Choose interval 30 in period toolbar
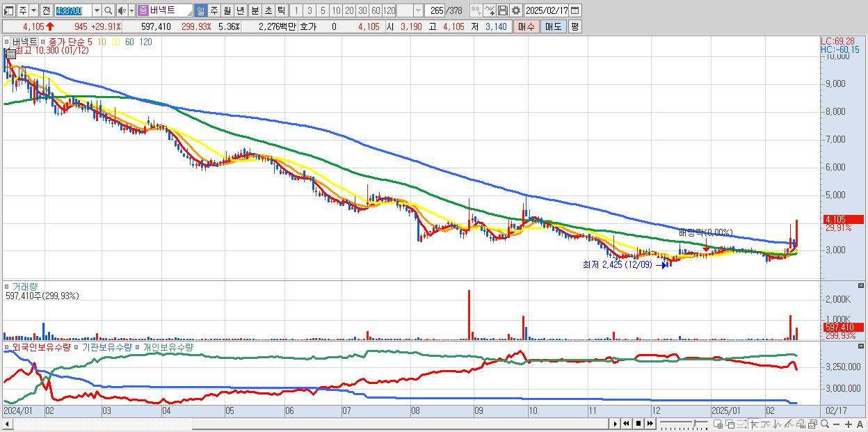Screen dimensions: 868x432 click(x=362, y=10)
